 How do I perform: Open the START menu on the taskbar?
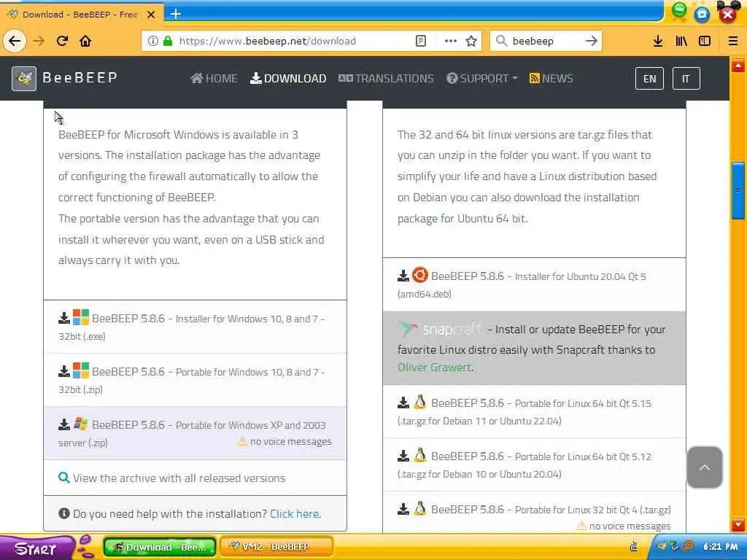coord(36,548)
